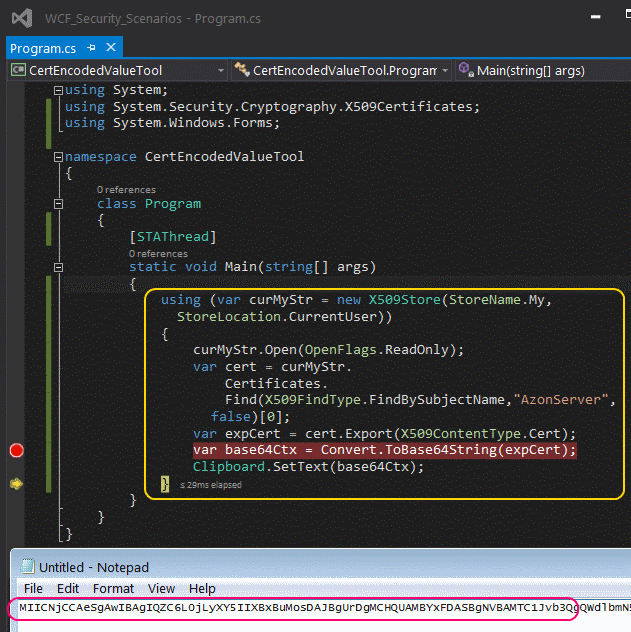Open Notepad's Help menu
Viewport: 631px width, 632px height.
click(202, 588)
